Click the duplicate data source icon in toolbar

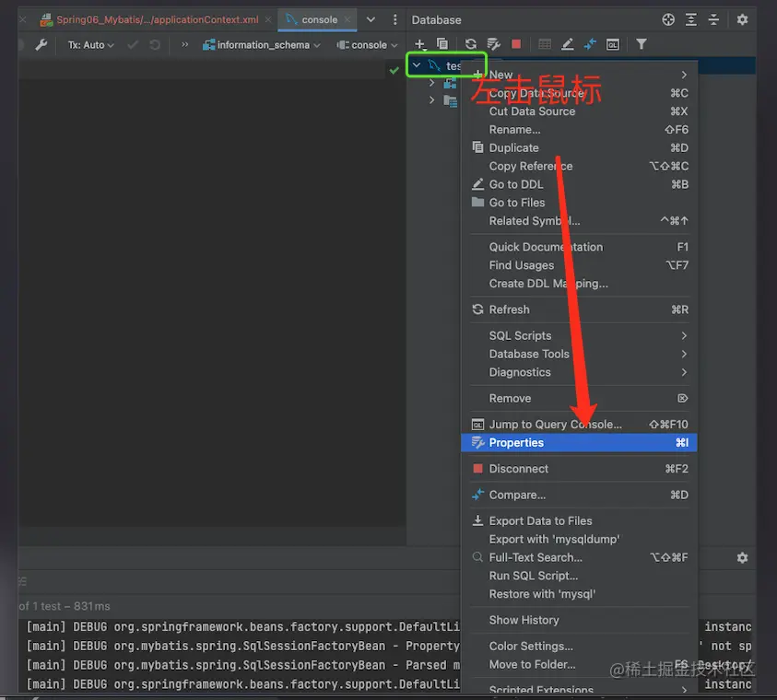coord(442,44)
